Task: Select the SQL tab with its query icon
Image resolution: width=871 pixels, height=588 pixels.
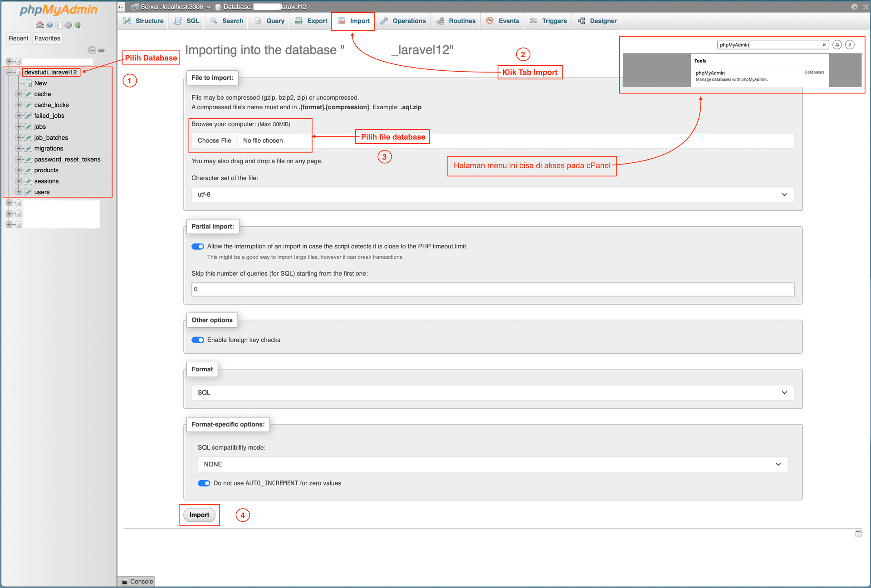Action: (x=186, y=21)
